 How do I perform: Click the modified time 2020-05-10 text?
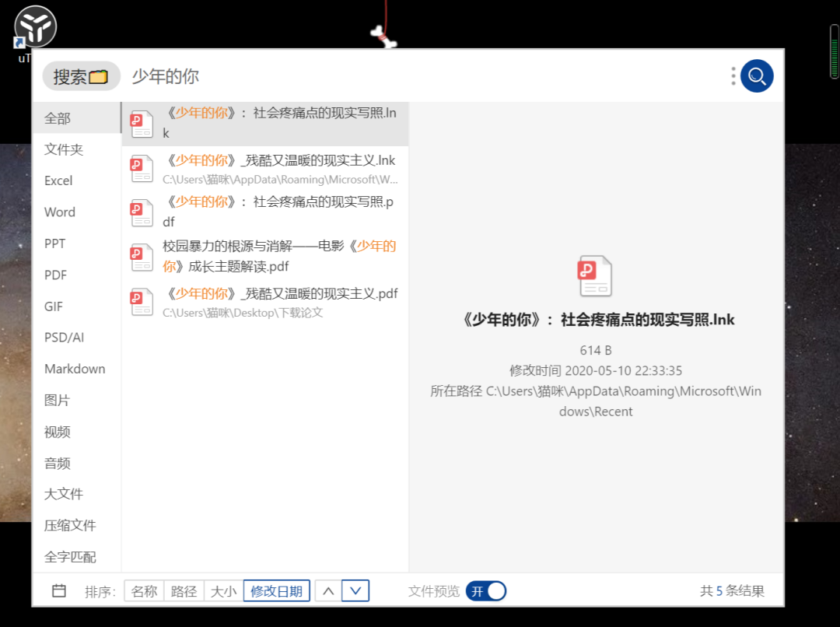pos(596,371)
